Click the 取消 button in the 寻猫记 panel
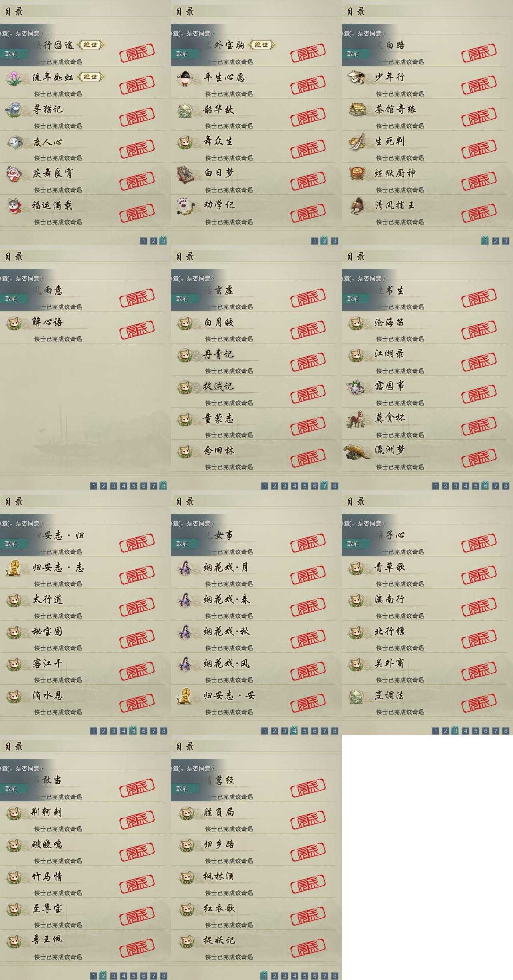The width and height of the screenshot is (513, 980). click(x=14, y=54)
